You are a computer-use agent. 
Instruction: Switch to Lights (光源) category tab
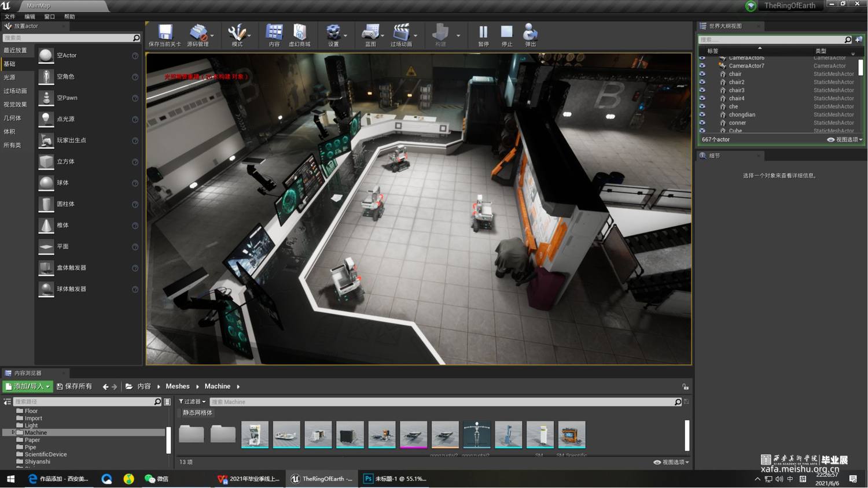coord(10,77)
